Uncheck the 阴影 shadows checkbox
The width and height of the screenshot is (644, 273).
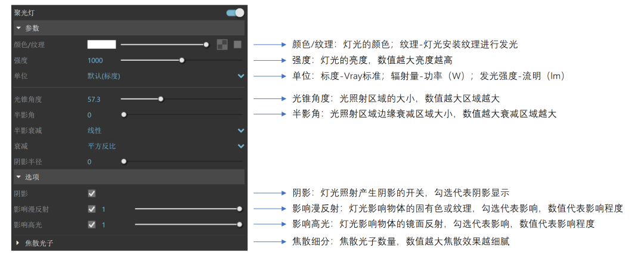(92, 193)
